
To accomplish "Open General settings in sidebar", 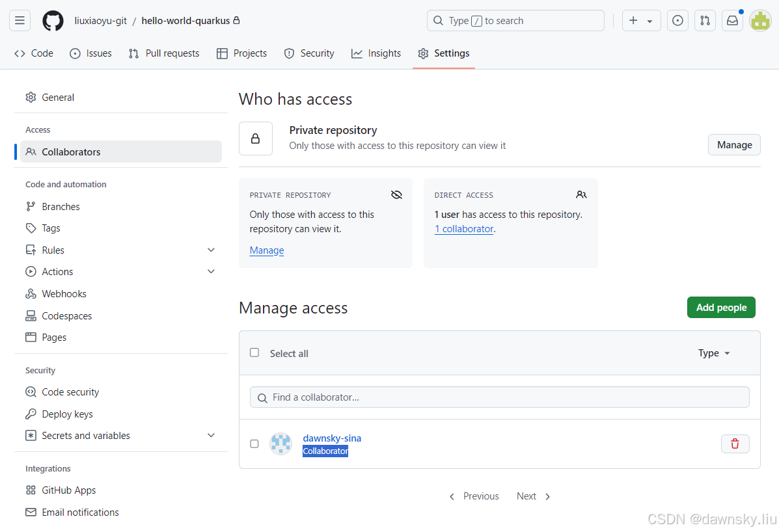I will 121,98.
